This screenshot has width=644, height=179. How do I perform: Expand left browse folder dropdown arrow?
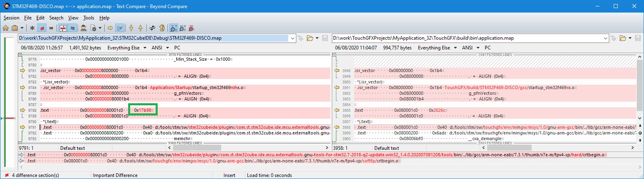(317, 38)
